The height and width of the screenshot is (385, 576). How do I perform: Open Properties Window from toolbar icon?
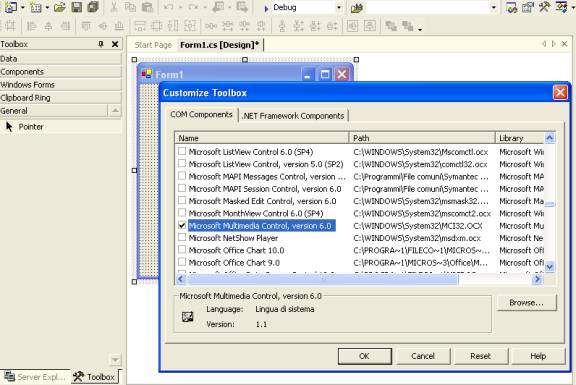tap(528, 7)
